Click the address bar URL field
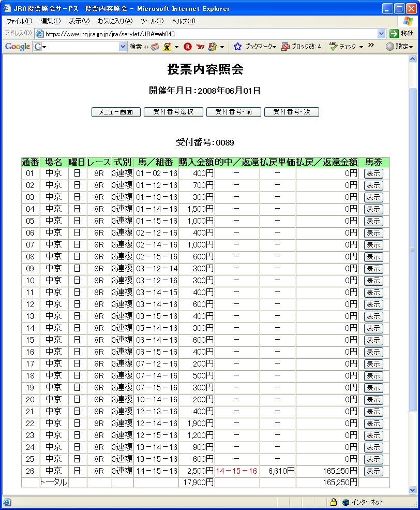Viewport: 420px width, 510px height. pos(211,34)
